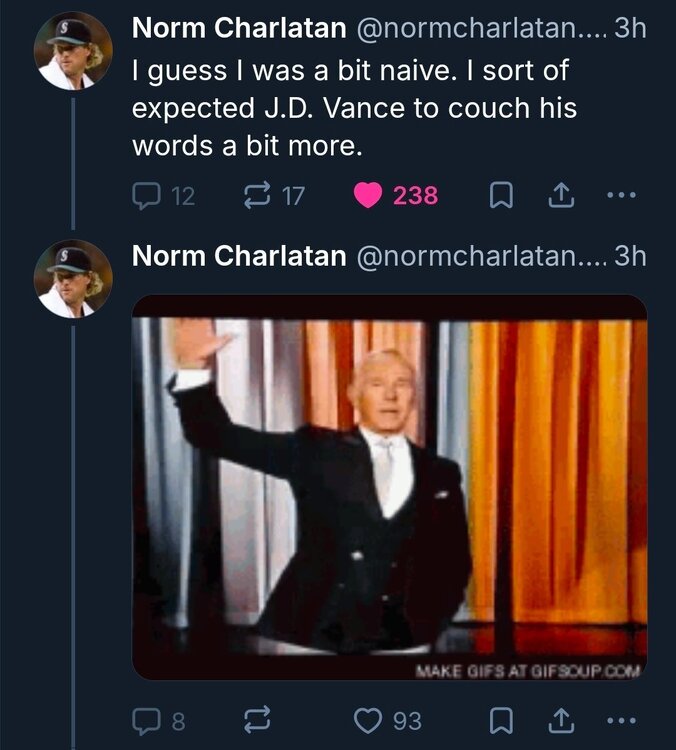Bookmark the GIF post

(500, 720)
